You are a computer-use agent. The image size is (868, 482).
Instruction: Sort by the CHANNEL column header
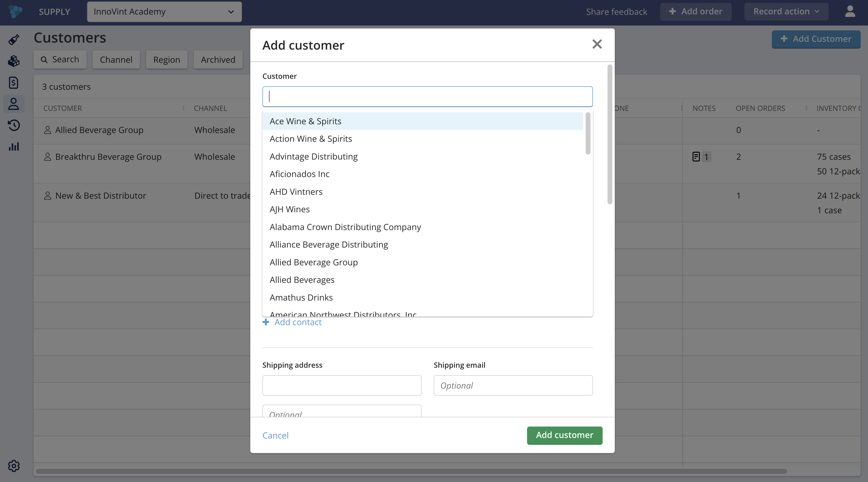(210, 108)
